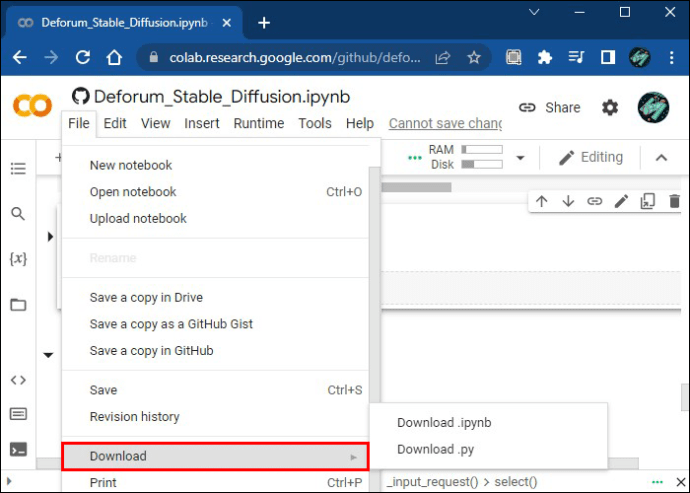690x493 pixels.
Task: Click the browser back arrow
Action: tap(20, 57)
